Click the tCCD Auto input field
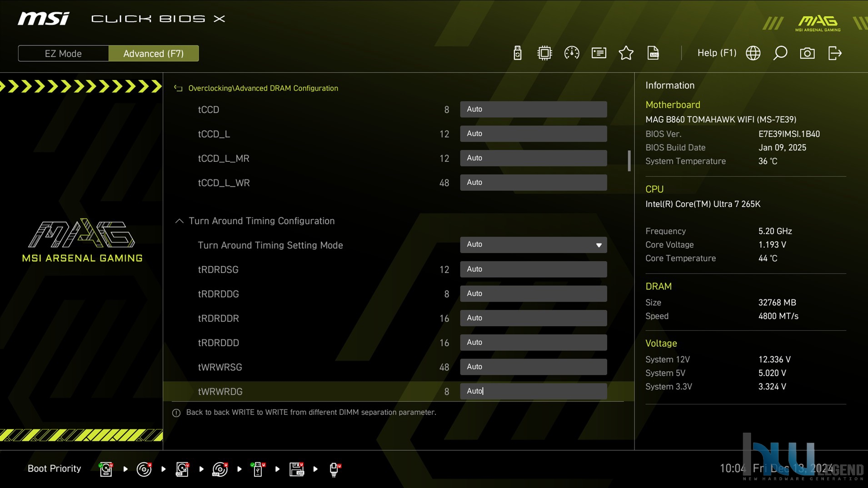The height and width of the screenshot is (488, 868). pos(533,109)
